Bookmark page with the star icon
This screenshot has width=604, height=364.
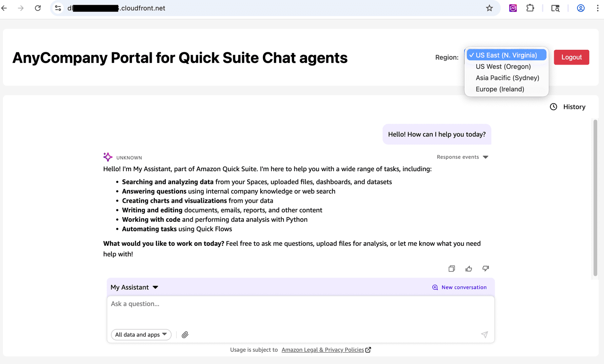489,8
